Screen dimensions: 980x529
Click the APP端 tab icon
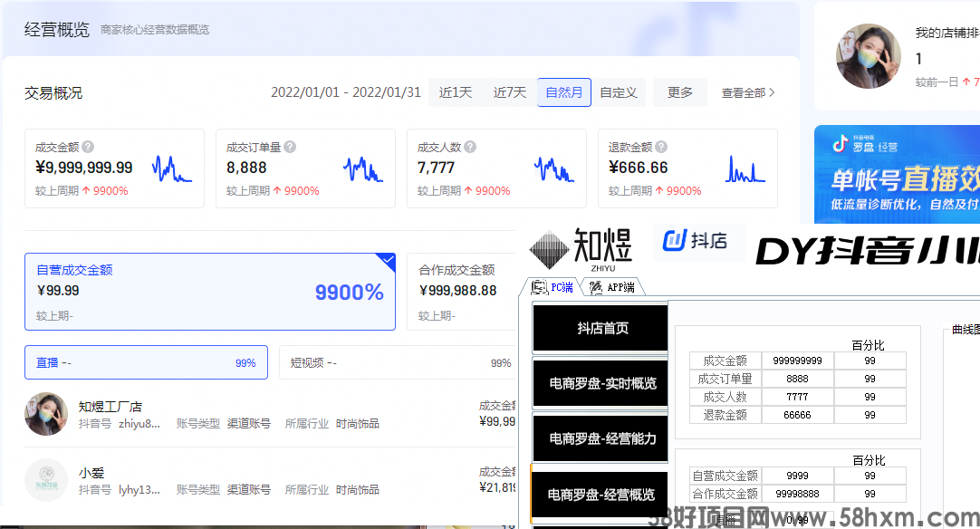[x=596, y=287]
